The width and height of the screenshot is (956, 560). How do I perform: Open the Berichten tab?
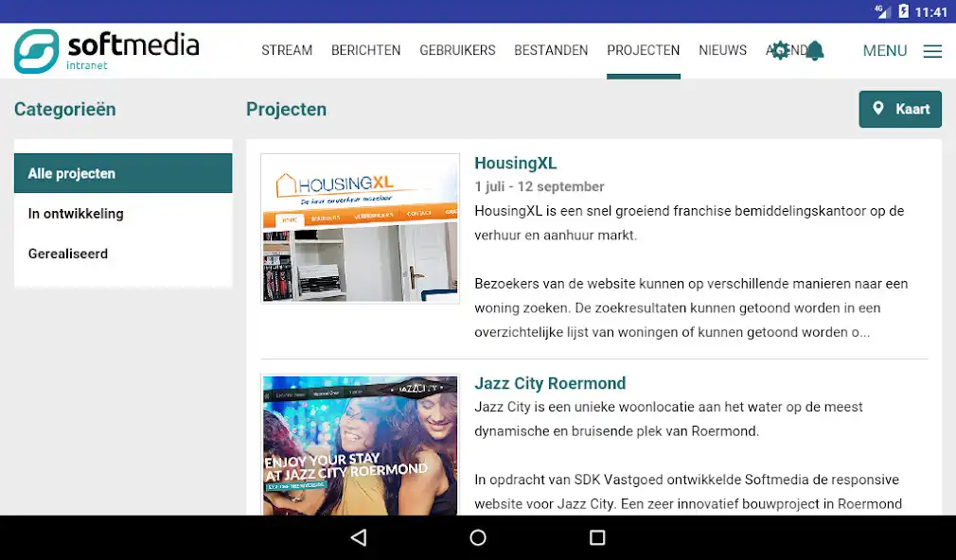coord(365,50)
